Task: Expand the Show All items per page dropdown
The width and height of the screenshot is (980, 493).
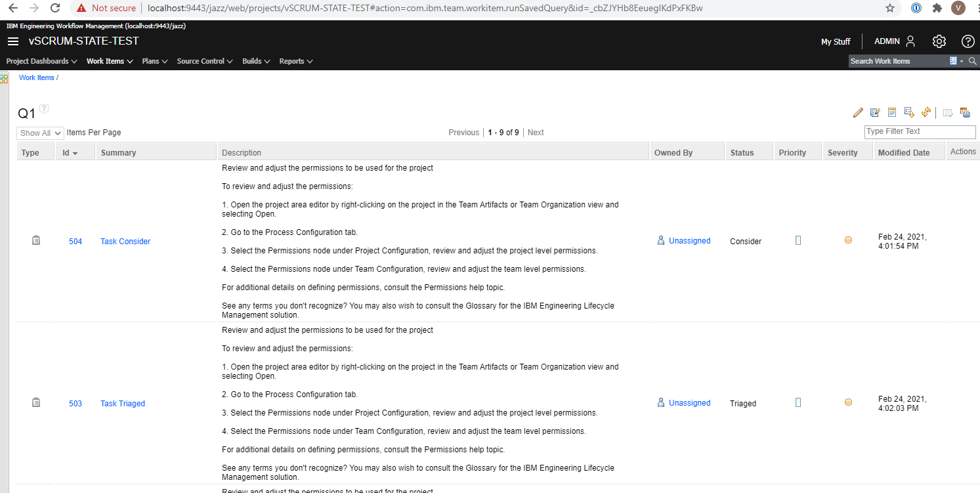Action: [x=40, y=133]
